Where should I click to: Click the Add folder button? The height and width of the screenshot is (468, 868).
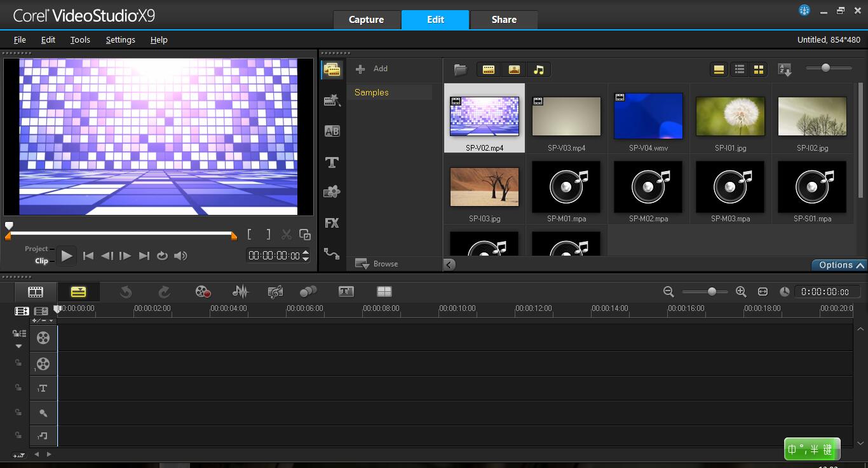coord(372,69)
